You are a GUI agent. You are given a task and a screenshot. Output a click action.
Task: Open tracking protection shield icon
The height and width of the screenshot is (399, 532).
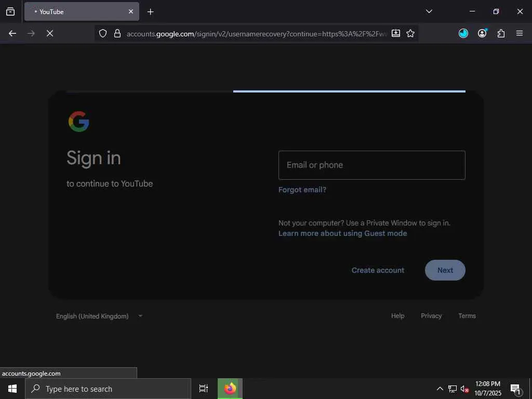[103, 33]
